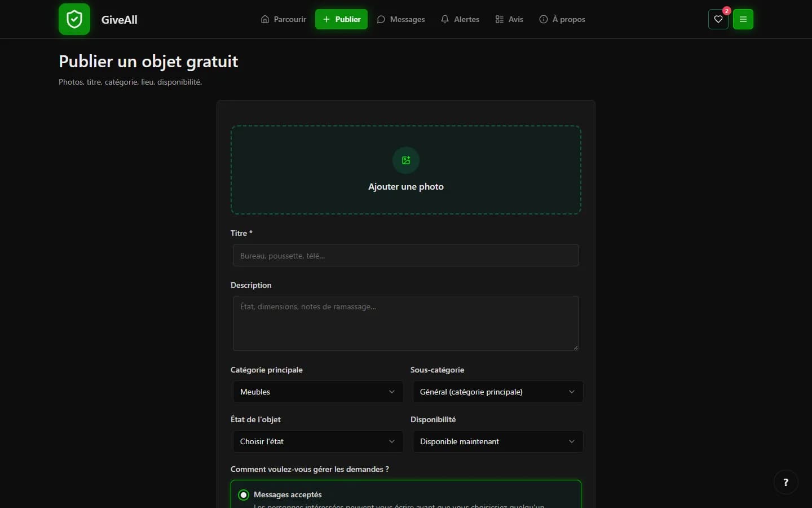Image resolution: width=812 pixels, height=508 pixels.
Task: Click the home icon beside Parcourir
Action: point(265,19)
